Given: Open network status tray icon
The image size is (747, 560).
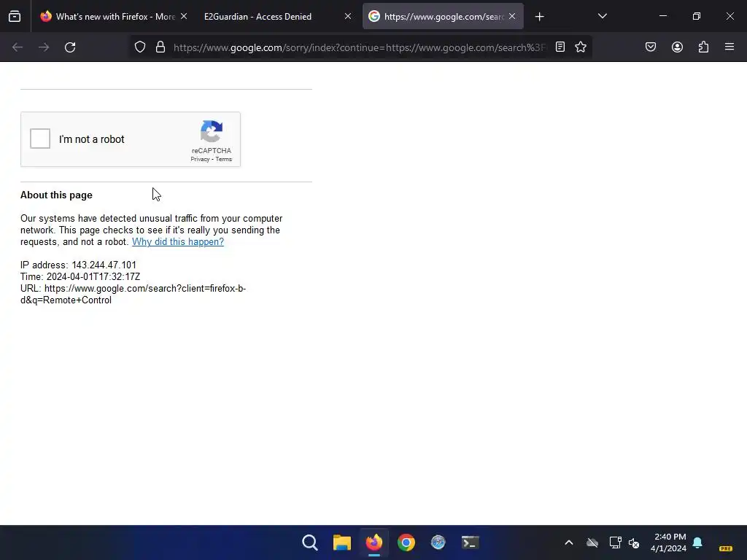Looking at the screenshot, I should point(615,542).
